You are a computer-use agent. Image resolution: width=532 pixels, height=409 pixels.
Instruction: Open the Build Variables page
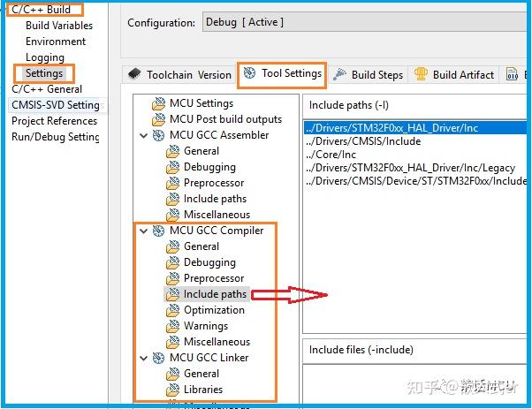point(59,26)
